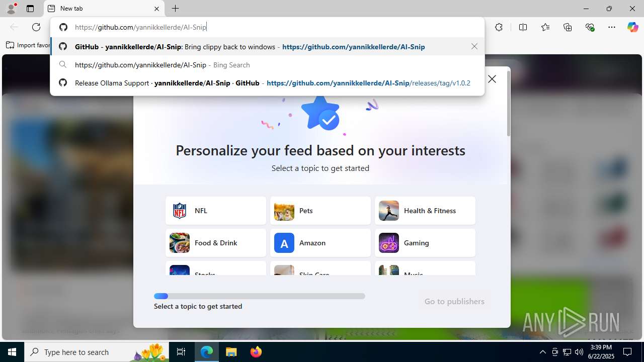Click the volume speaker tray icon
This screenshot has height=362, width=644.
(x=579, y=352)
